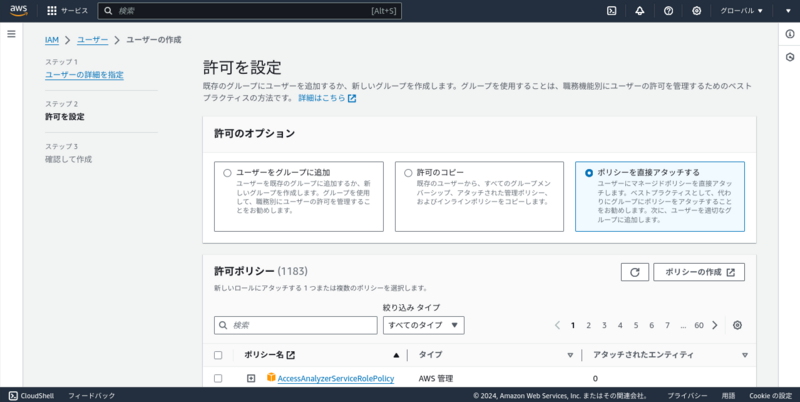The image size is (800, 402).
Task: Go to policies page 3
Action: (x=604, y=325)
